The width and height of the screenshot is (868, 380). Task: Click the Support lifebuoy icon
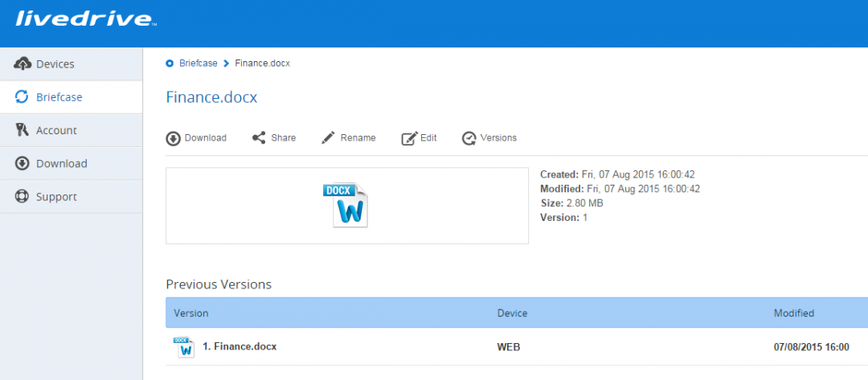click(x=23, y=196)
